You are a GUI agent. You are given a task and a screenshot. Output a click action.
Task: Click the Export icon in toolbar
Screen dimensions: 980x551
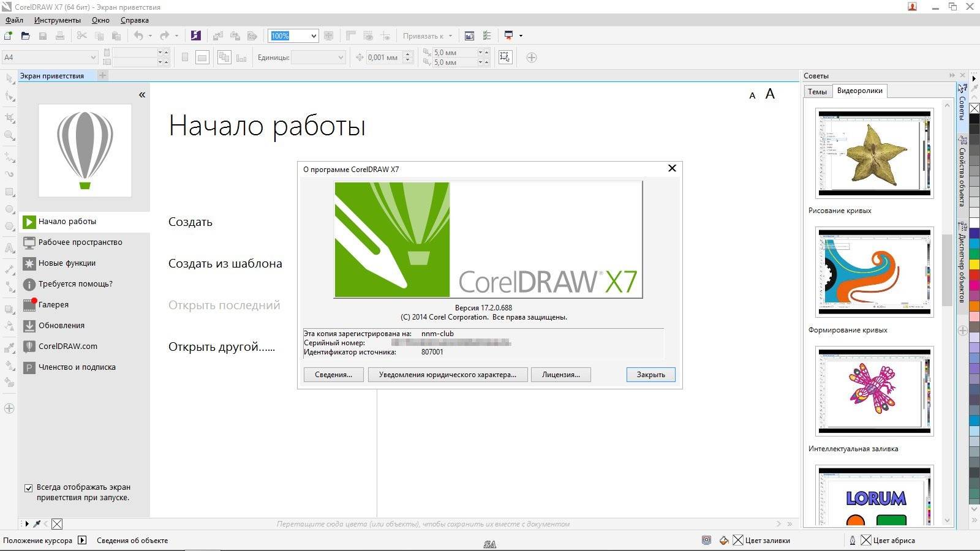pyautogui.click(x=235, y=36)
